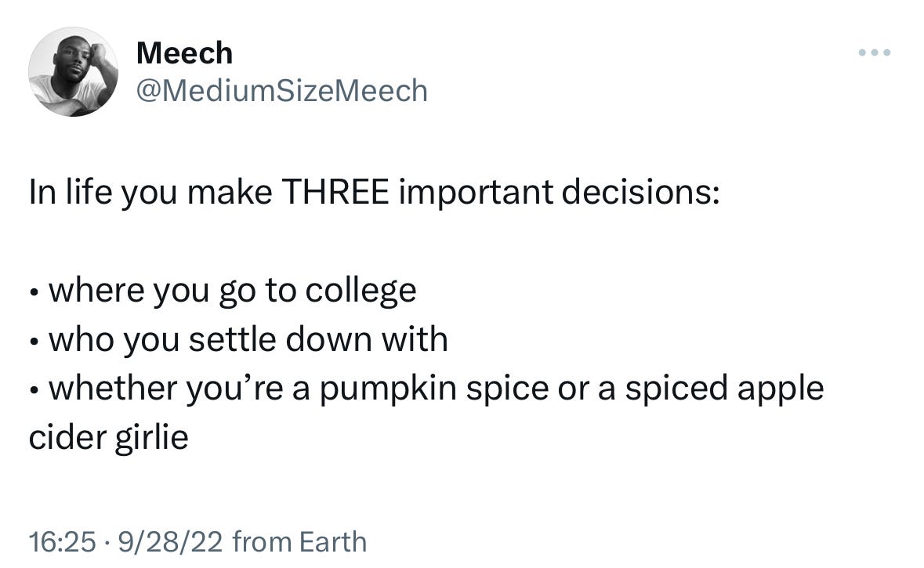Click the bullet dot before 'where'
924x568 pixels.
[35, 292]
